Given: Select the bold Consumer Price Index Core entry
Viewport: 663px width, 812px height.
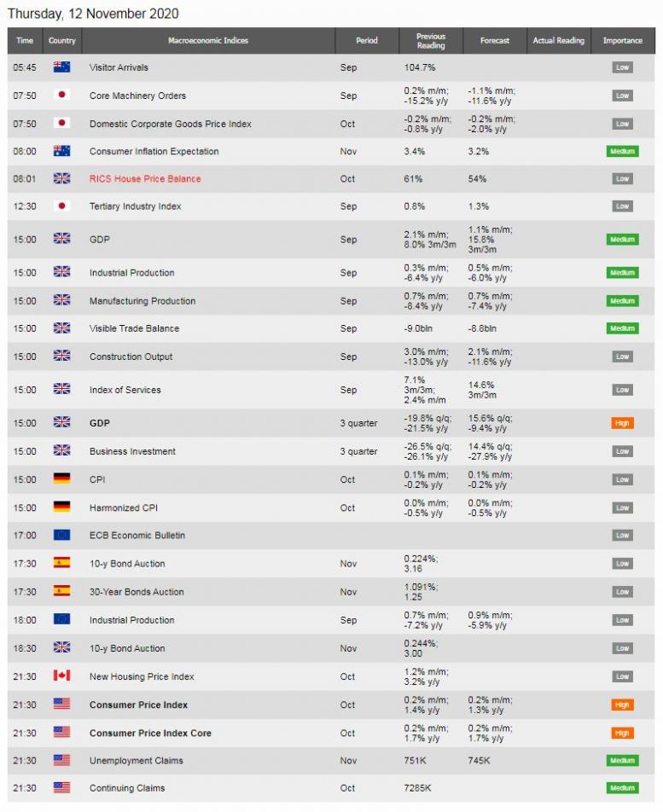Looking at the screenshot, I should pyautogui.click(x=150, y=733).
